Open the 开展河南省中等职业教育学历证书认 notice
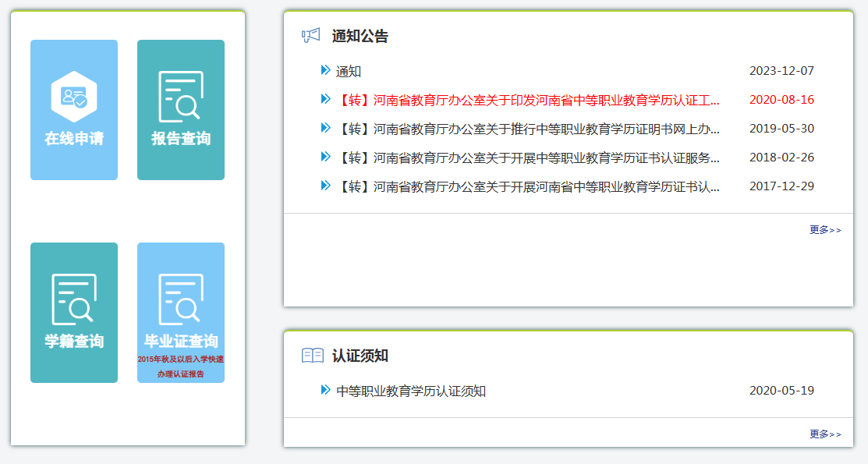 527,186
